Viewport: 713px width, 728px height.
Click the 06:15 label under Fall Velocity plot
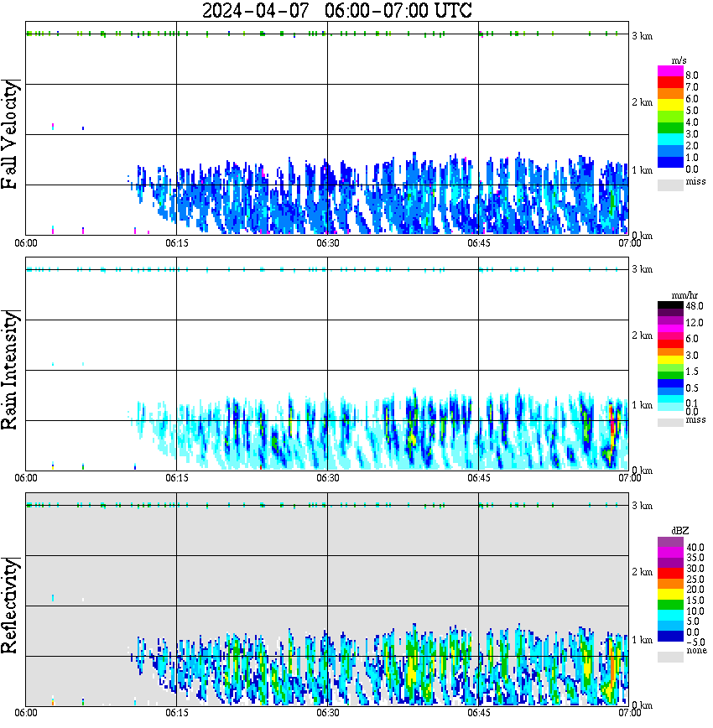[x=175, y=242]
